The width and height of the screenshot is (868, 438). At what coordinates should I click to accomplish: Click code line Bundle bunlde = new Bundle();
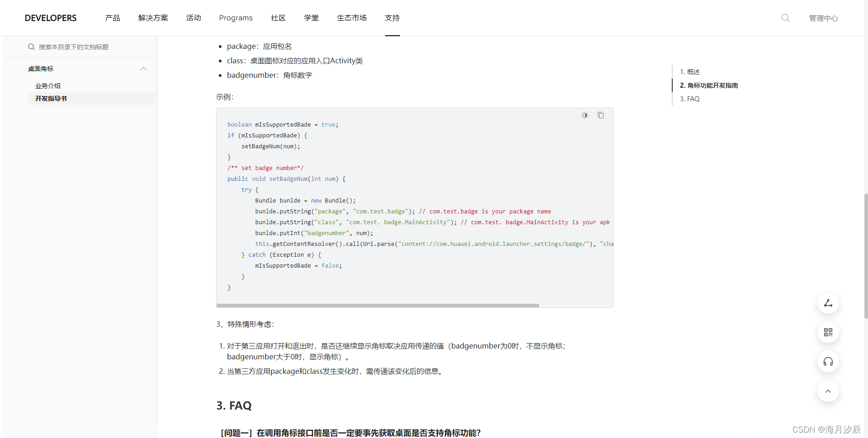(306, 201)
